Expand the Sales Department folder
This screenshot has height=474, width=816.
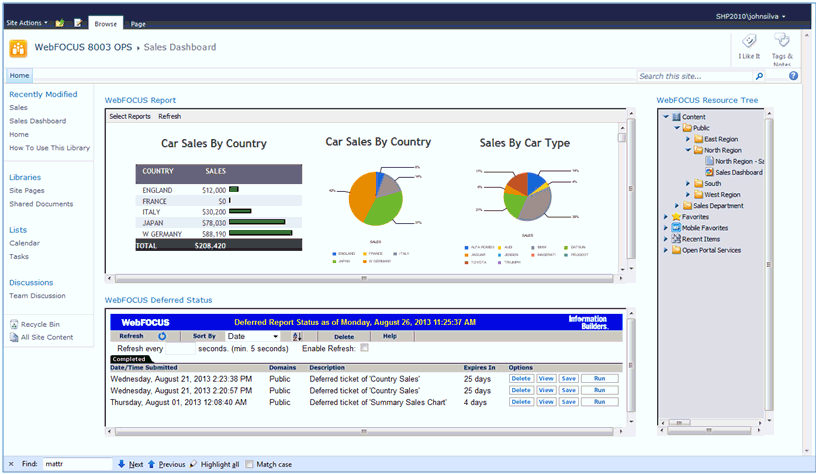click(x=677, y=206)
